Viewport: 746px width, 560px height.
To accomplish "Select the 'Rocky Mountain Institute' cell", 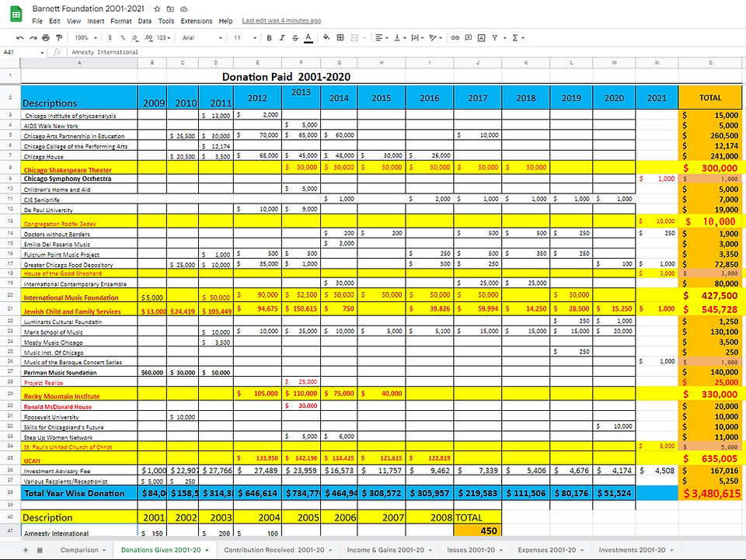I will 79,394.
